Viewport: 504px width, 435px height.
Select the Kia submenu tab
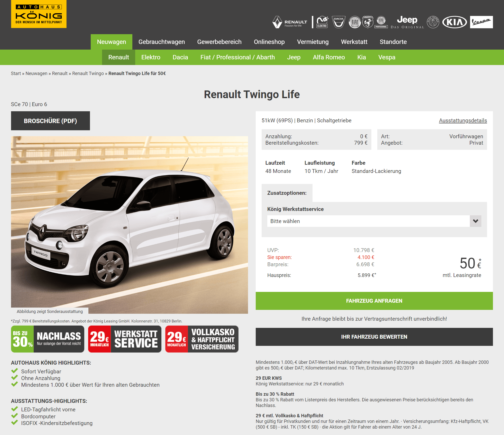(361, 57)
